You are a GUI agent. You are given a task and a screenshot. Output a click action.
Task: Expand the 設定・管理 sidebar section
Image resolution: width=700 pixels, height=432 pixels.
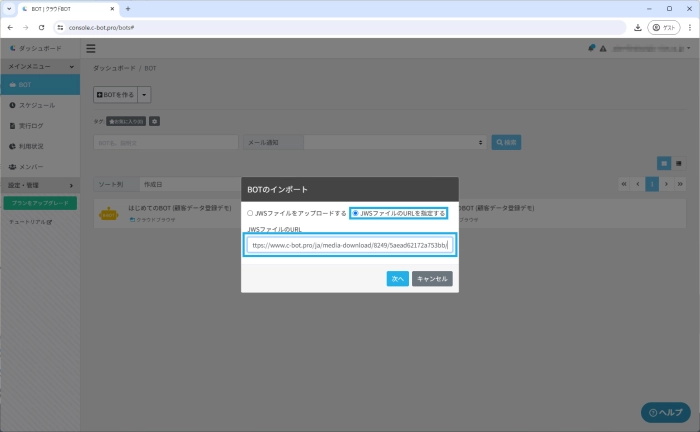click(x=40, y=185)
